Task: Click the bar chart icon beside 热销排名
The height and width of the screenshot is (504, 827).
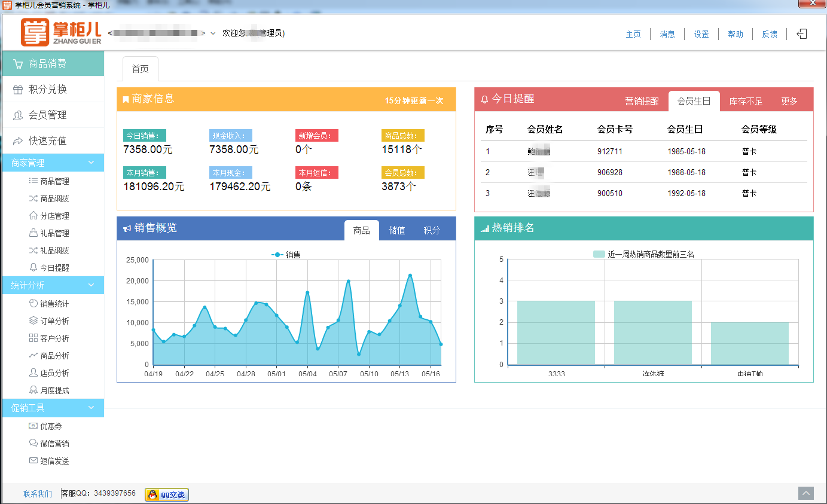Action: click(x=485, y=228)
